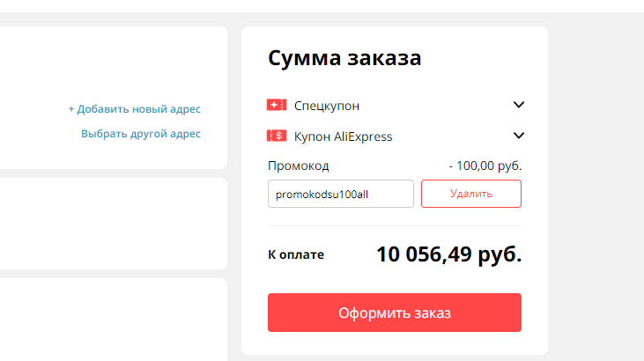Click the red Спецкупон coupon icon

click(277, 106)
